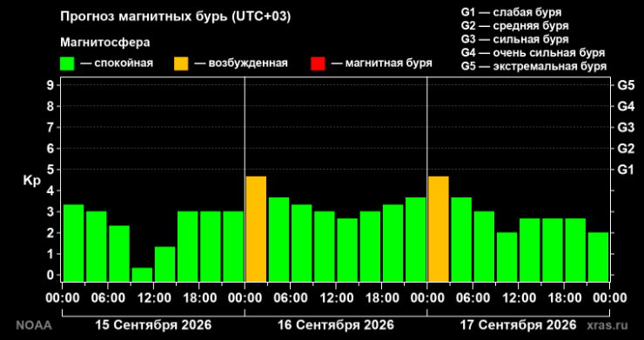Click the "9" value on Kp axis
The image size is (644, 340).
[50, 85]
